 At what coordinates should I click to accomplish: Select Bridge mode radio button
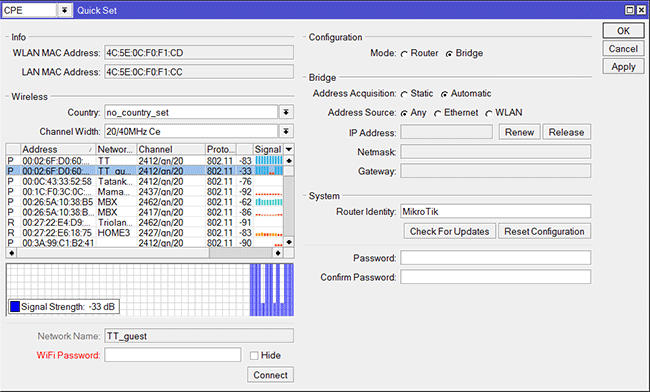tap(449, 54)
